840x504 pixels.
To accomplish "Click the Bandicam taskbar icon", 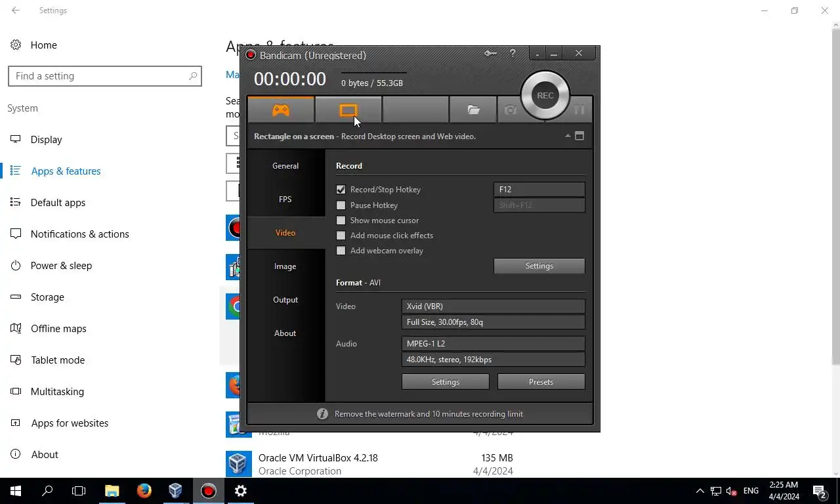I will click(209, 491).
